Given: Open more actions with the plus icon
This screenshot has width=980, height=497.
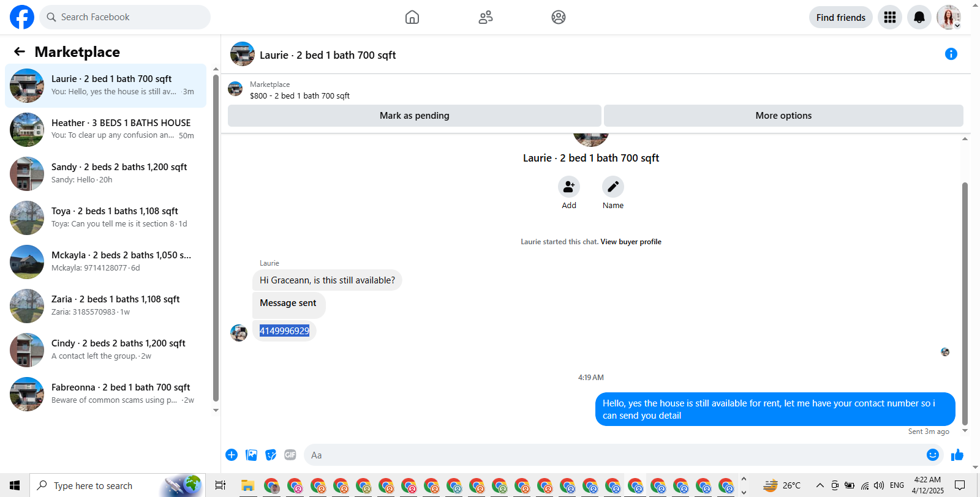Looking at the screenshot, I should [232, 455].
